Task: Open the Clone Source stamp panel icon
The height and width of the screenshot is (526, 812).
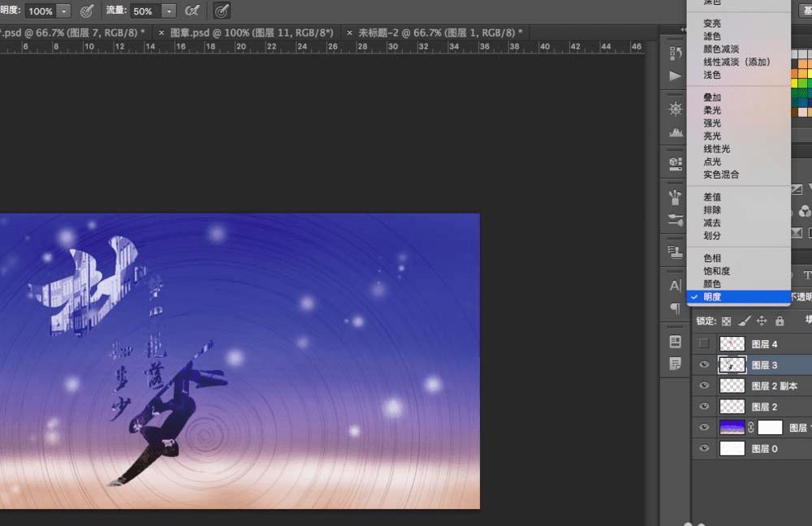Action: tap(676, 252)
